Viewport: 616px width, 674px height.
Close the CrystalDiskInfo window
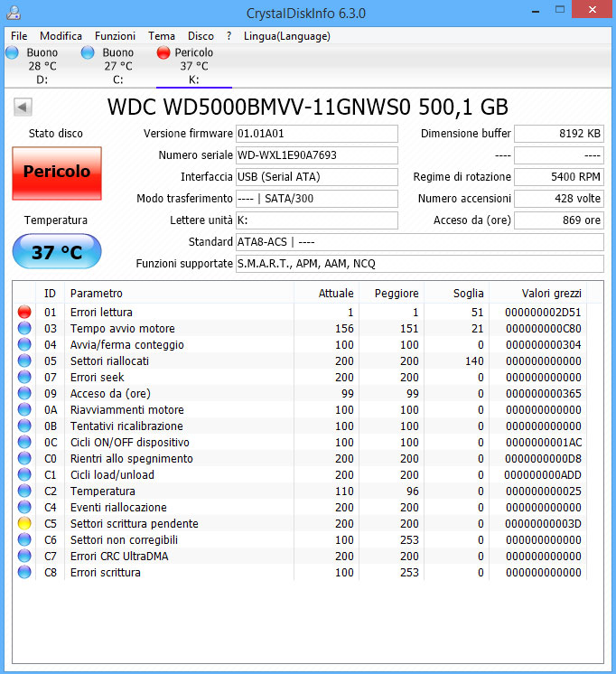coord(593,9)
